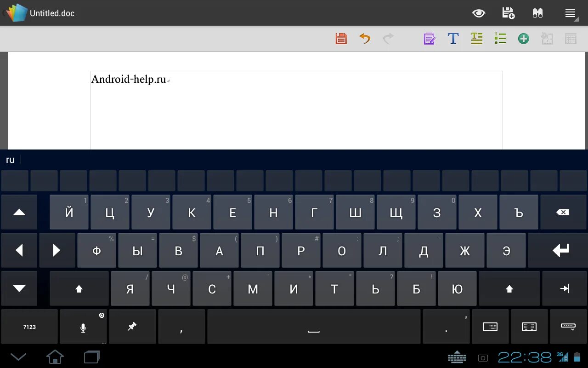
Task: Tap the grayed image tools icon
Action: 547,39
